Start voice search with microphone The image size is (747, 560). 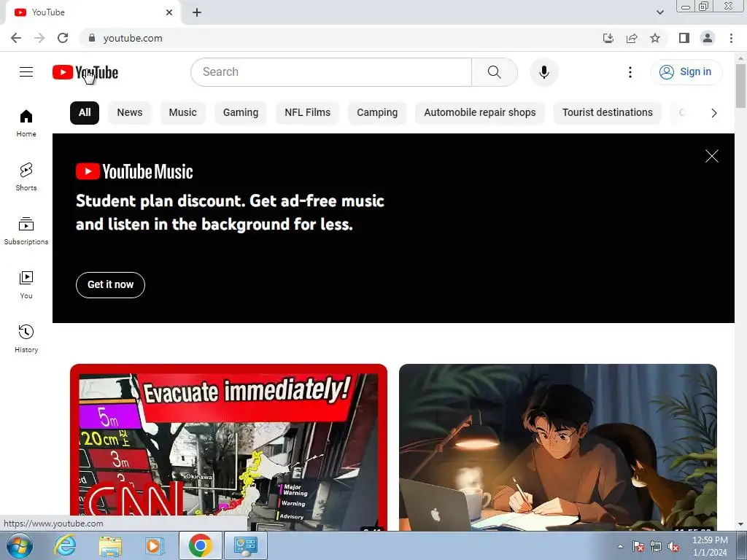[544, 72]
